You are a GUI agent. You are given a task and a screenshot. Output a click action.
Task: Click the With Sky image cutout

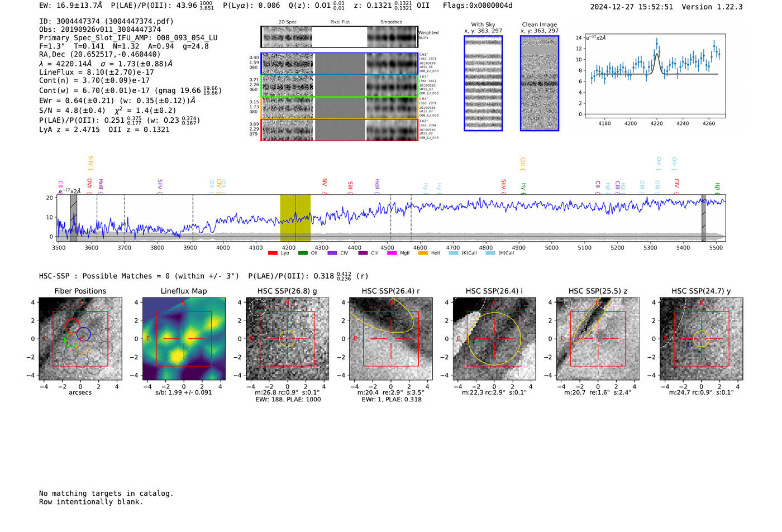(483, 83)
